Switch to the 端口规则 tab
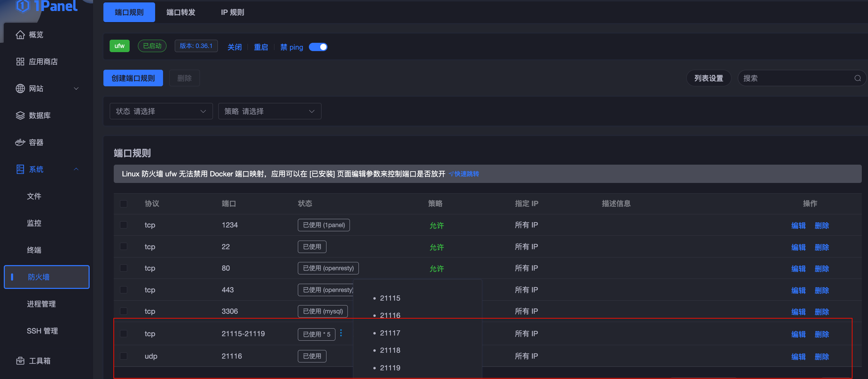Screen dimensions: 868x379 coord(129,12)
